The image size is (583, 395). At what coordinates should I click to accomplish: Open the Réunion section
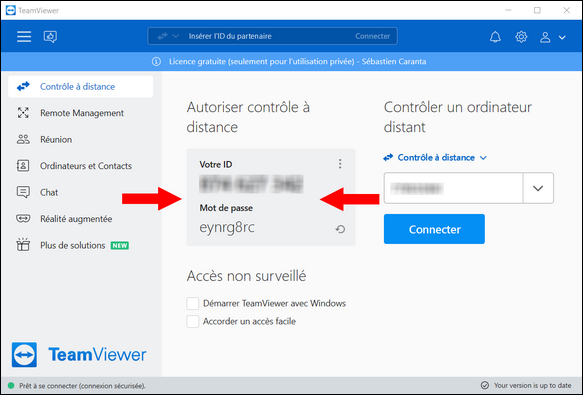[81, 139]
